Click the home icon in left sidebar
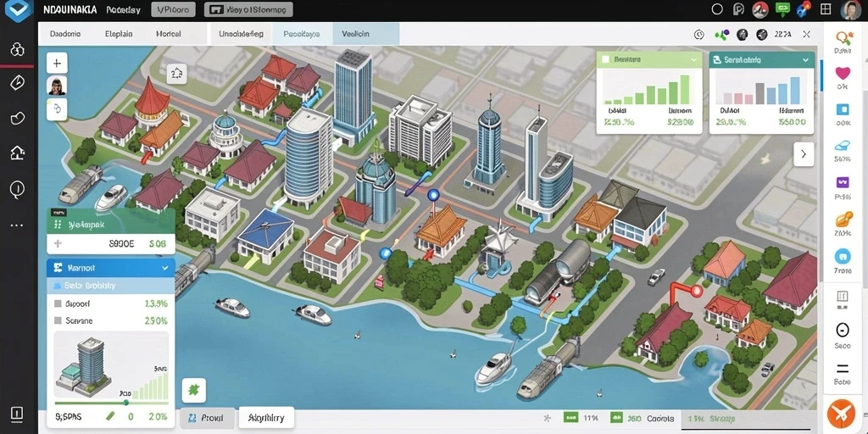This screenshot has width=868, height=434. click(x=18, y=153)
